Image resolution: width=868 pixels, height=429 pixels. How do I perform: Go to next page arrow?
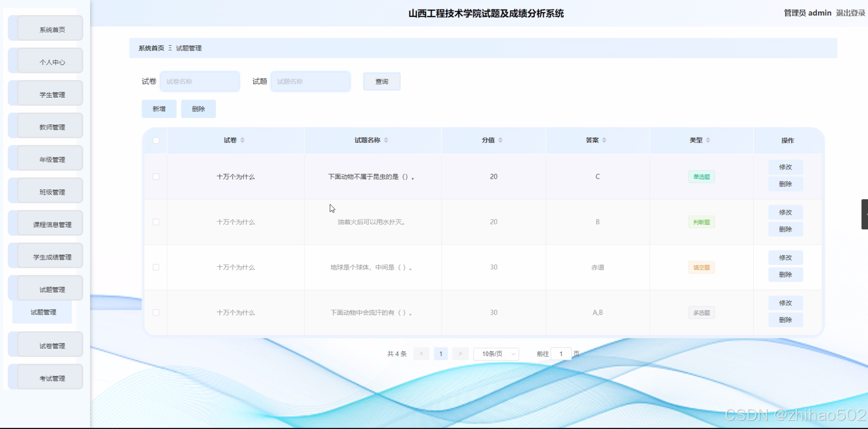[460, 354]
